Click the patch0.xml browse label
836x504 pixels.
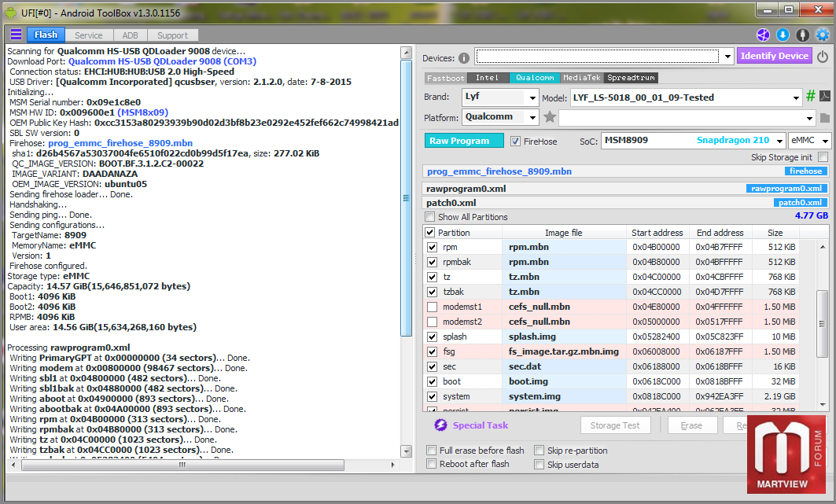click(800, 202)
